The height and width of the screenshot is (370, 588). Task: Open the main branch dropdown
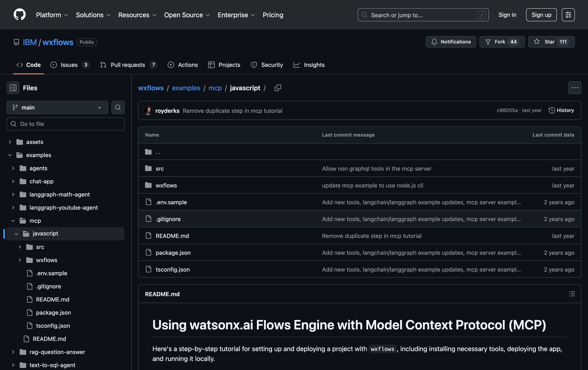coord(57,107)
